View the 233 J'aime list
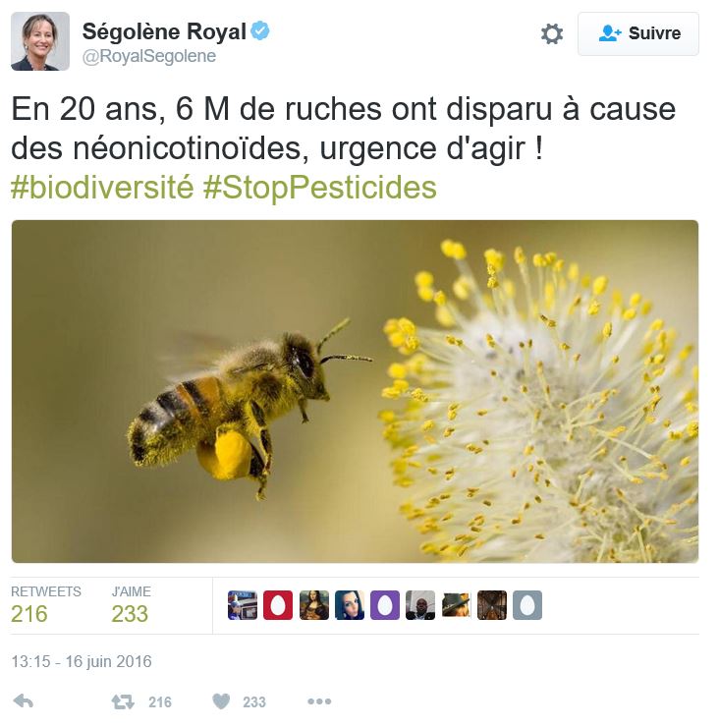Image resolution: width=719 pixels, height=728 pixels. [x=131, y=604]
